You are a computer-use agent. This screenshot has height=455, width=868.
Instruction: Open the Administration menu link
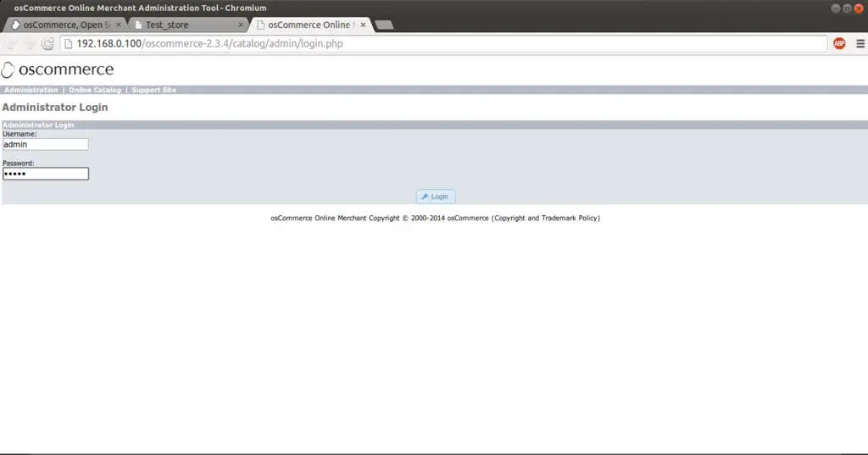31,90
